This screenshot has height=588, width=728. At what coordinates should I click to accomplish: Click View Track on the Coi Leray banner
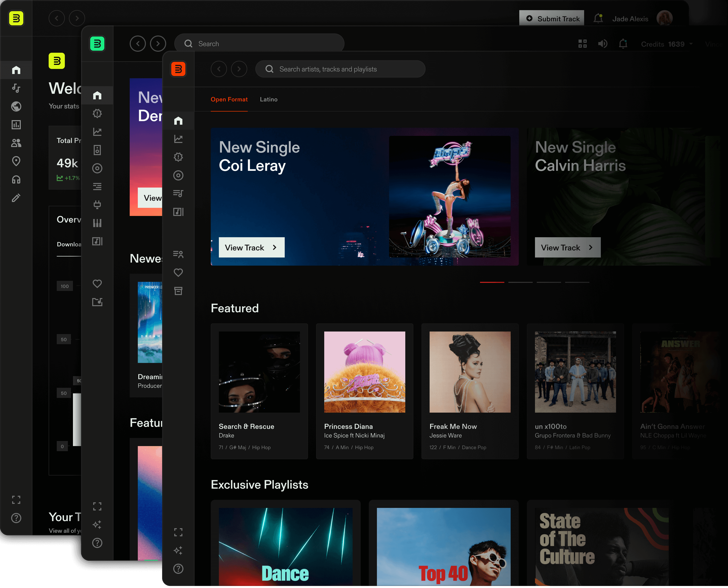tap(252, 247)
